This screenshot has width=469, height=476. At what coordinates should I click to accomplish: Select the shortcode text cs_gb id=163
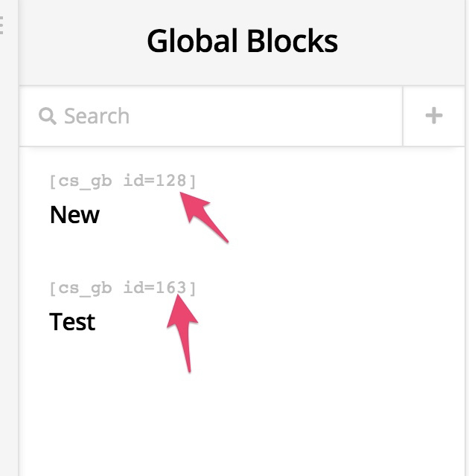click(123, 288)
